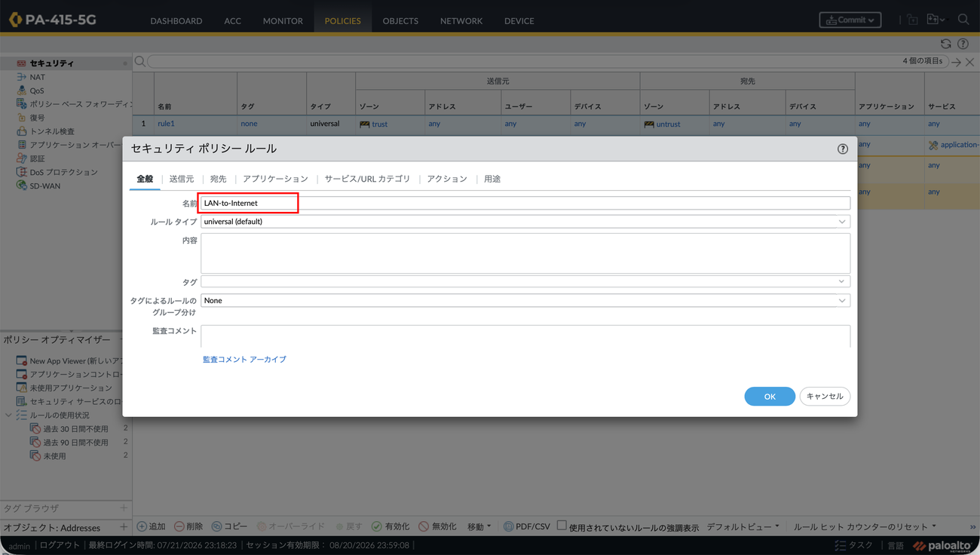This screenshot has height=555, width=980.
Task: Toggle 使用されていないルールの強調表示 checkbox
Action: click(x=562, y=526)
